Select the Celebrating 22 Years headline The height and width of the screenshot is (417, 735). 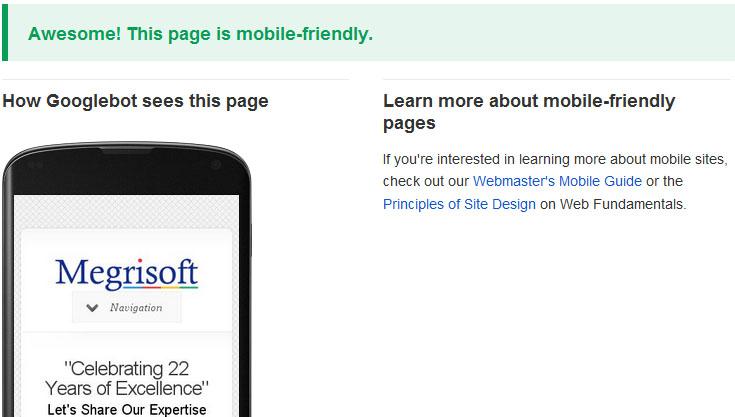pyautogui.click(x=127, y=379)
